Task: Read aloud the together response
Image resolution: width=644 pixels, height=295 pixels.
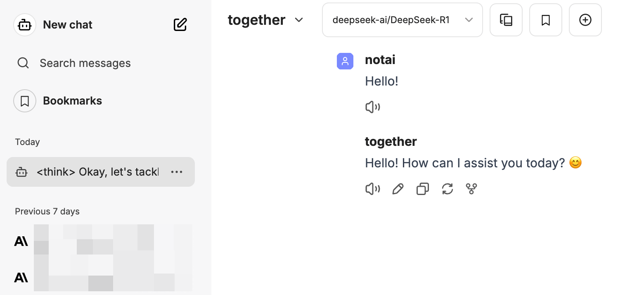Action: tap(372, 189)
